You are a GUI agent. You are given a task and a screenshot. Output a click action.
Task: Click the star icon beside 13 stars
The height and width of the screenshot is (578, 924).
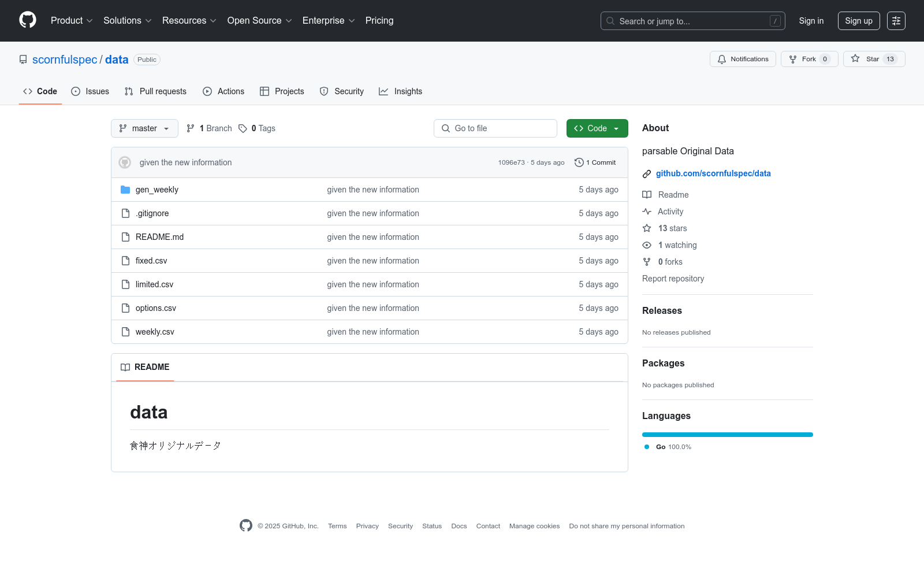tap(647, 228)
